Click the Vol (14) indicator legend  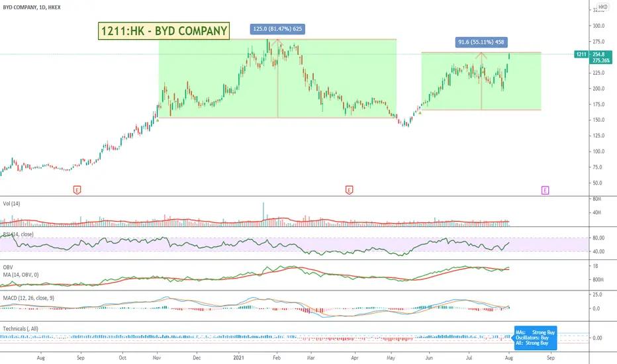point(11,203)
